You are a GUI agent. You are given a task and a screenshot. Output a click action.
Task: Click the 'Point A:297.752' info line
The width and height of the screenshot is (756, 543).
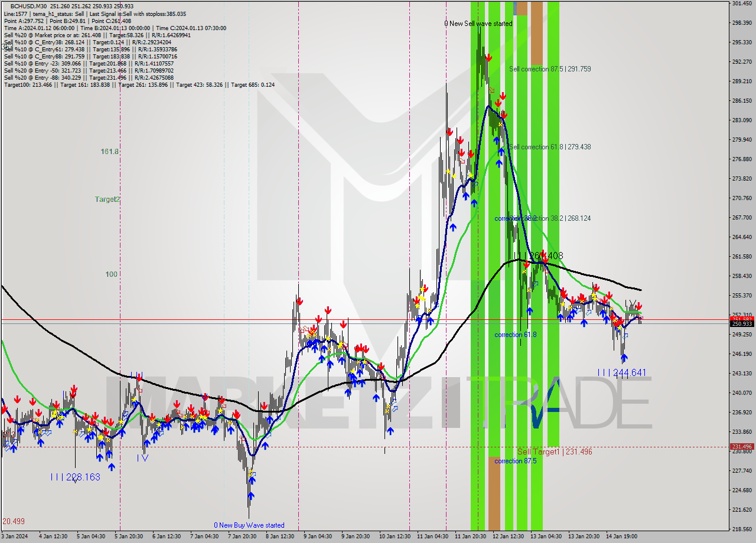coord(67,21)
